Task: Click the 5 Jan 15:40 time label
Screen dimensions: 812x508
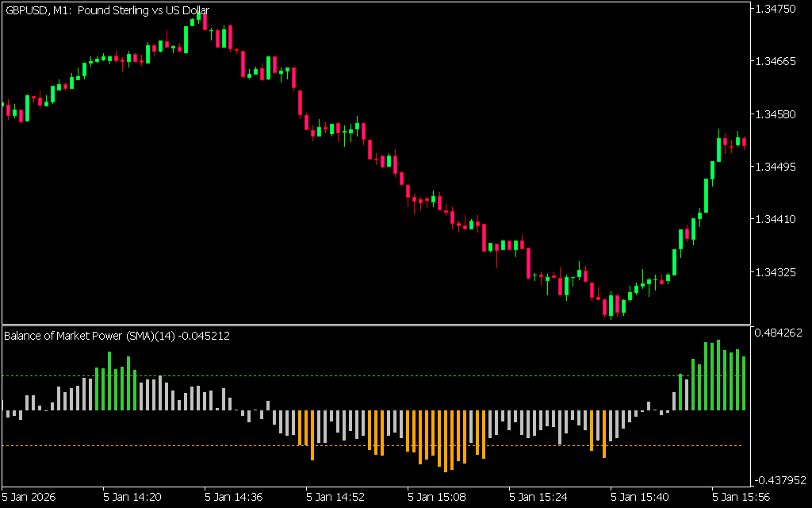Action: coord(640,497)
